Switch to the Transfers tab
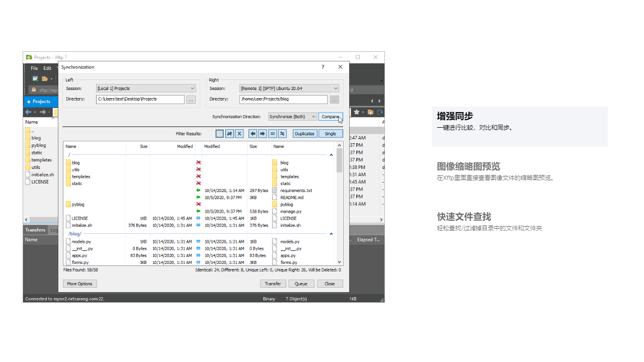Screen dimensions: 644x362 [x=35, y=230]
